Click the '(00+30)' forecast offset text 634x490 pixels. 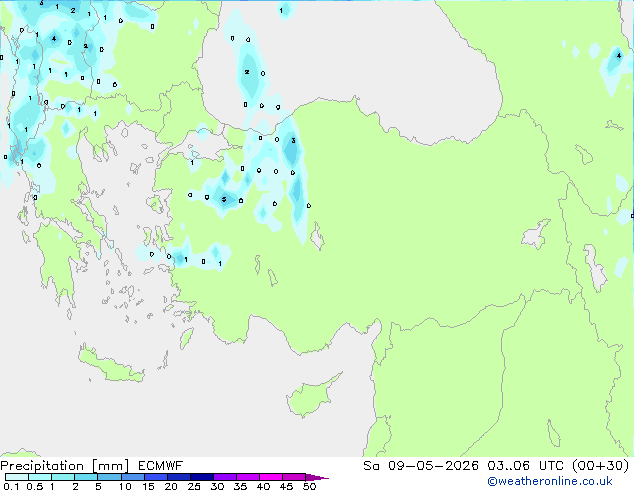point(600,466)
